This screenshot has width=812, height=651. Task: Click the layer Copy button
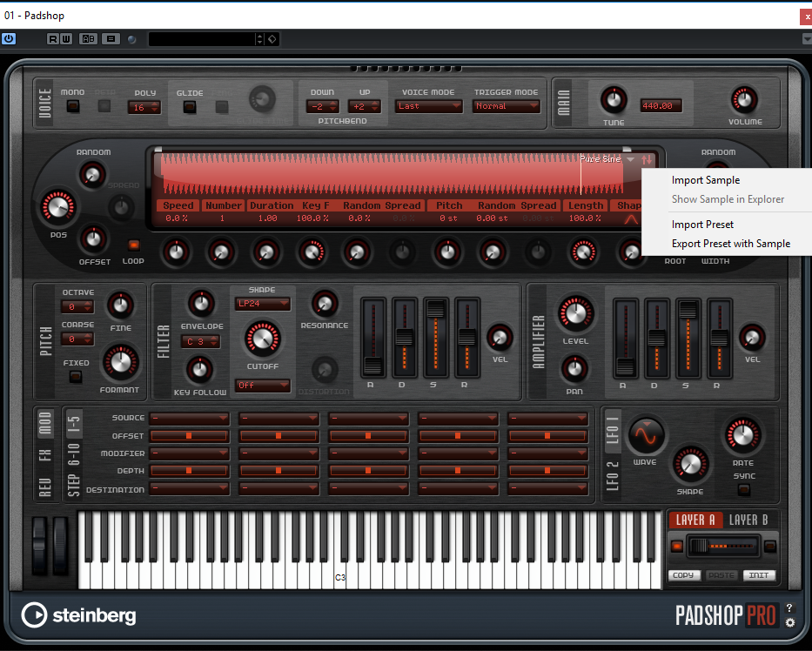point(683,575)
